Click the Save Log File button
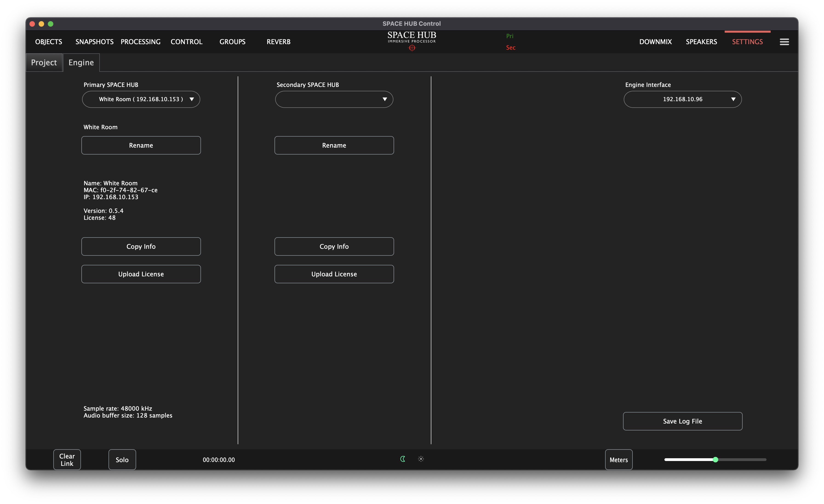This screenshot has height=504, width=824. click(683, 421)
